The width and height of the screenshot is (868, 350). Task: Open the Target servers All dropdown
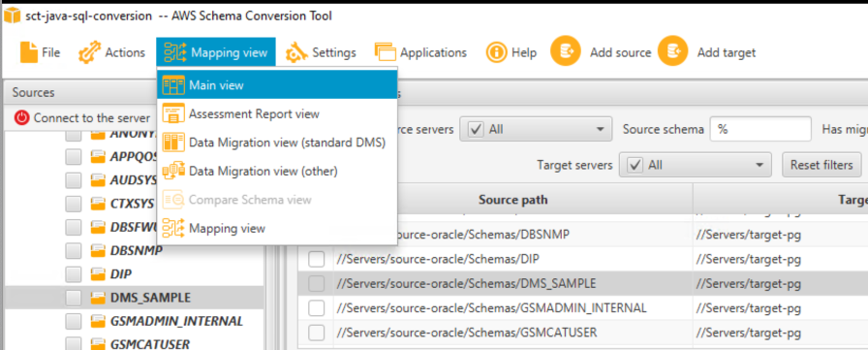696,165
